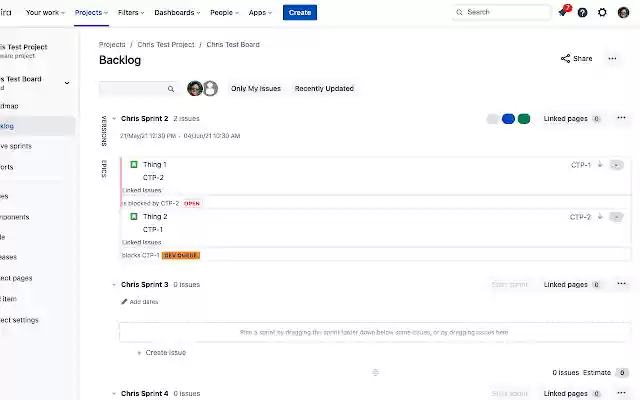Open the Chris Test Project breadcrumb link
640x400 pixels.
pyautogui.click(x=166, y=44)
